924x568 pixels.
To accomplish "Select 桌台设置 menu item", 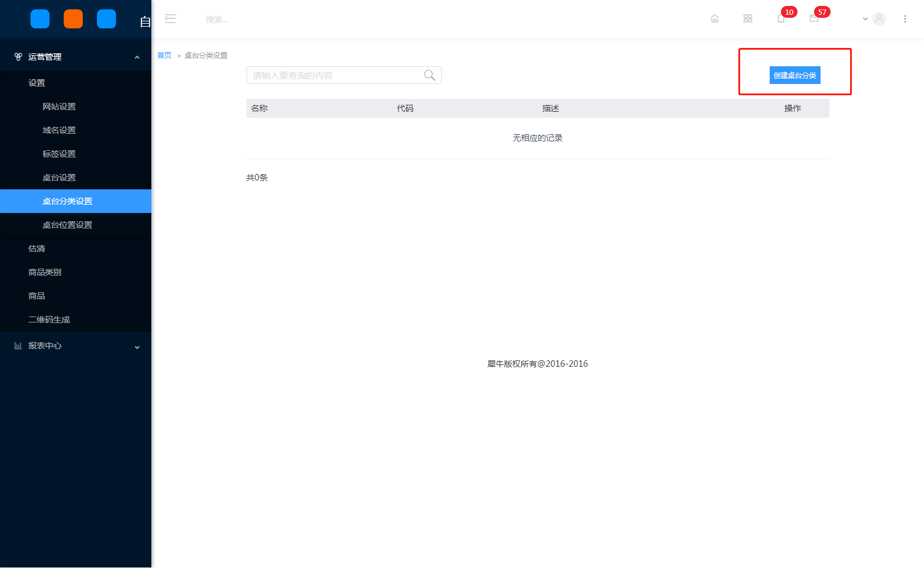I will click(76, 177).
